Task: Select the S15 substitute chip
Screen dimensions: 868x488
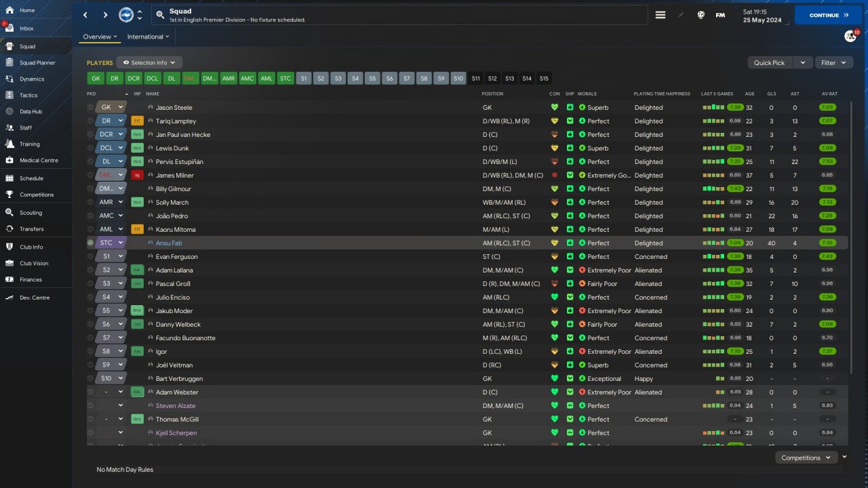Action: coord(544,79)
